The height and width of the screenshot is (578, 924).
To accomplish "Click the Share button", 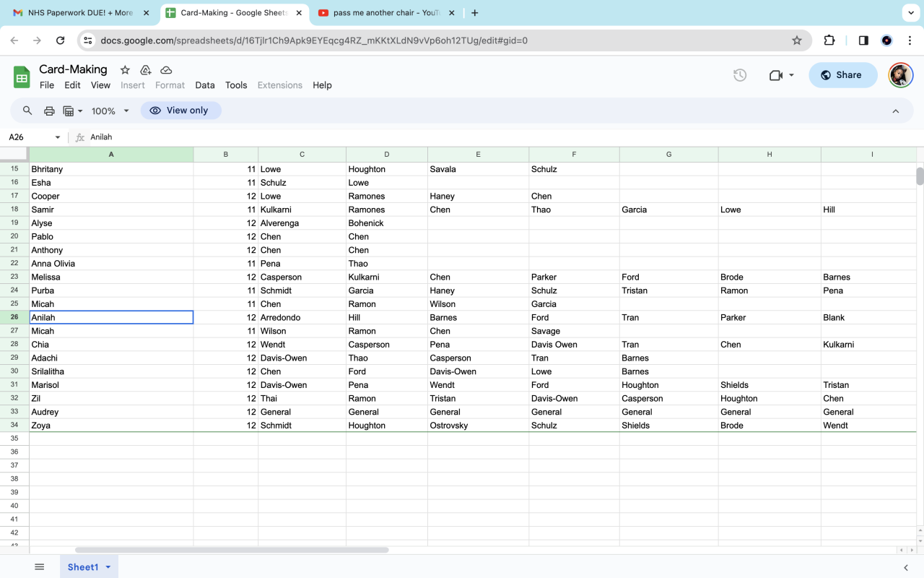I will pos(842,75).
